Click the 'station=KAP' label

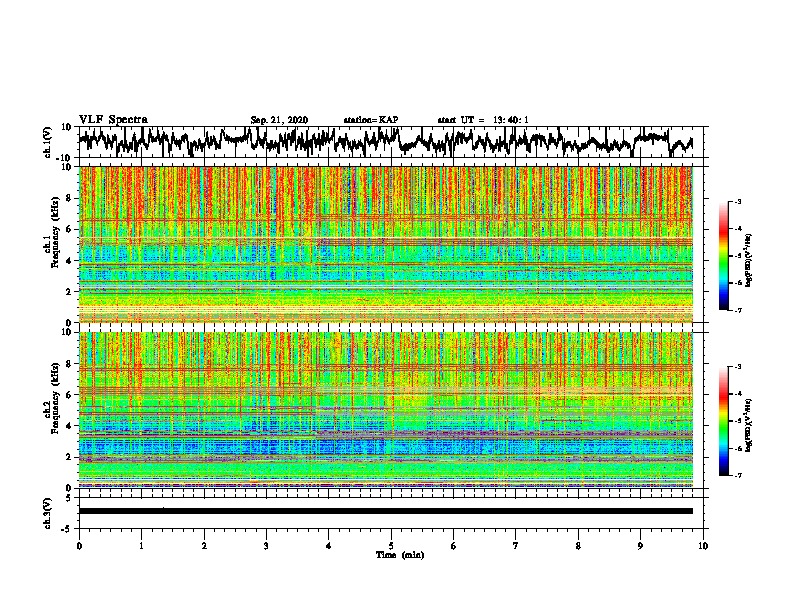point(371,120)
